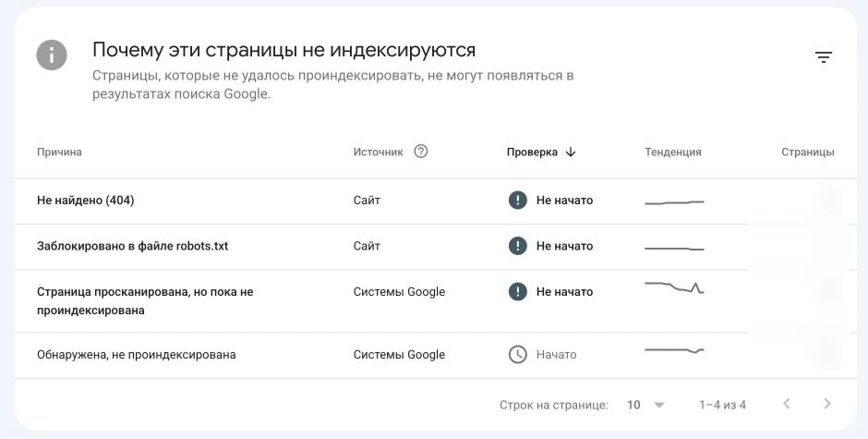Click the exclamation icon in the robots.txt row
Screen dimensions: 868x439
point(518,246)
